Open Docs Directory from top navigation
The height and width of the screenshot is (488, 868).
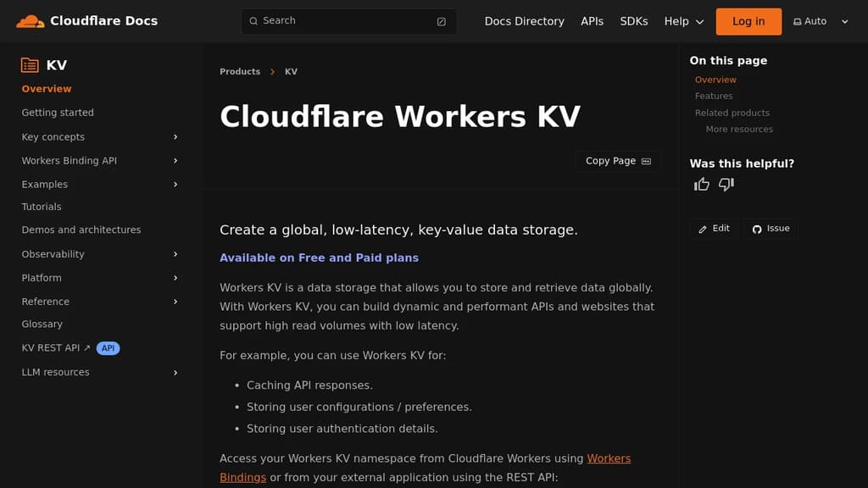coord(524,21)
